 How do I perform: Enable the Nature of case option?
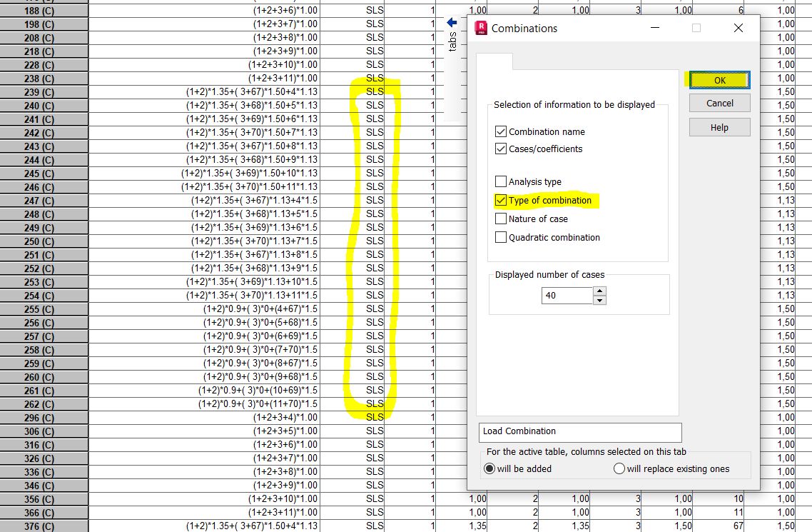[x=501, y=219]
